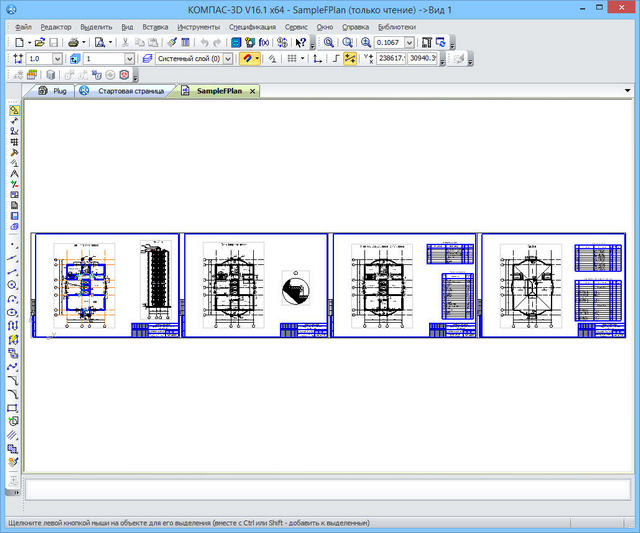
Task: Open the Системный слой (0) layer dropdown
Action: pyautogui.click(x=228, y=59)
